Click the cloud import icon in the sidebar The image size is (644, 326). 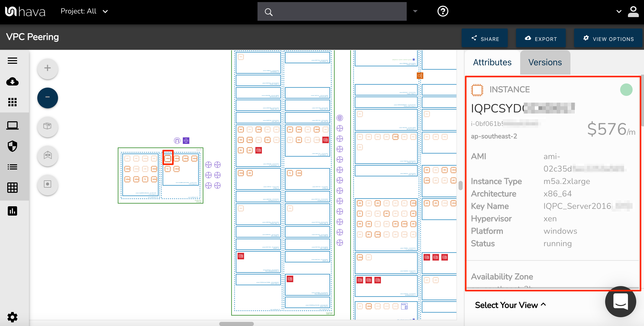(x=12, y=82)
